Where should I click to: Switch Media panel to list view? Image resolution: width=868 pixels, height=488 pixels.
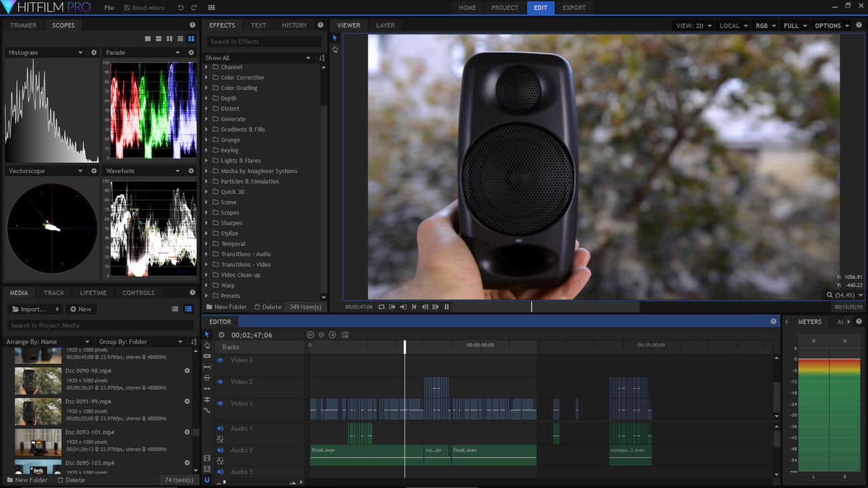[x=174, y=309]
